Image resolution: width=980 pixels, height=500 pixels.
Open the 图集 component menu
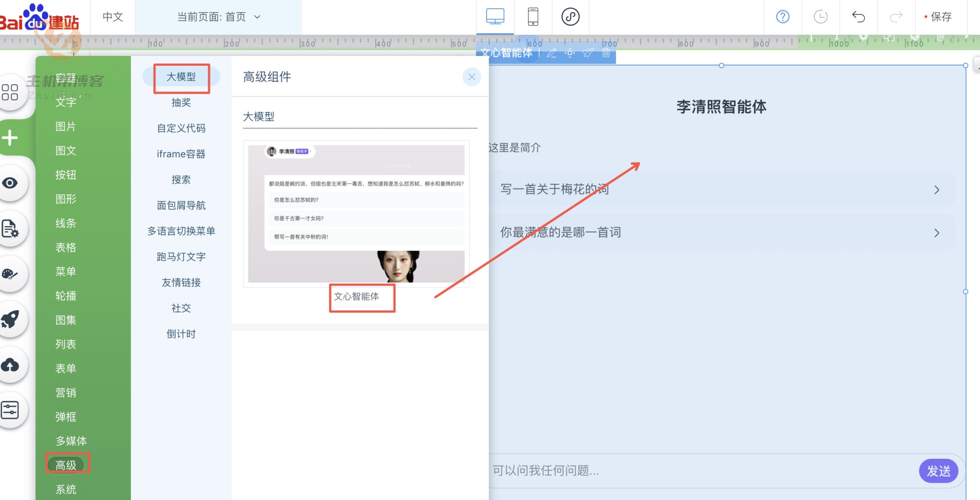click(x=66, y=320)
